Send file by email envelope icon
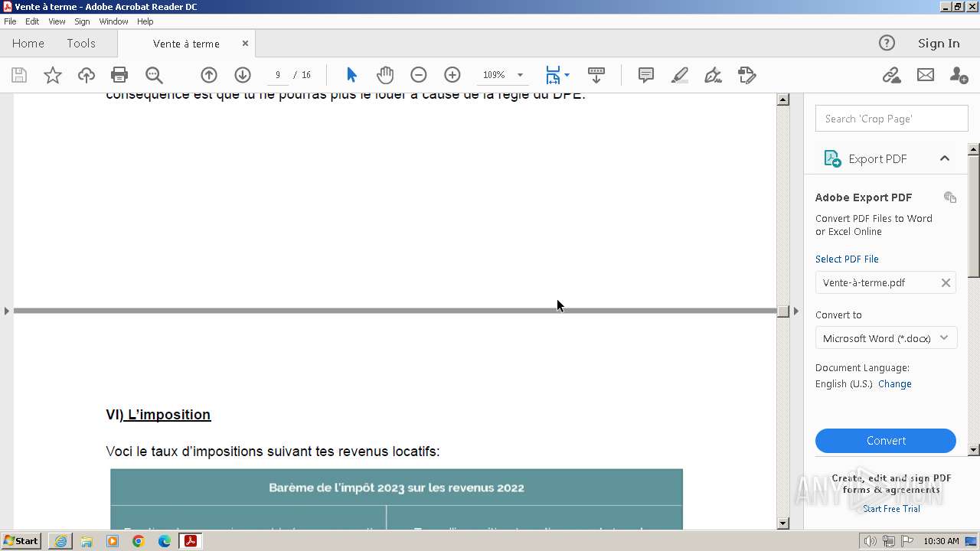This screenshot has width=980, height=551. pyautogui.click(x=926, y=75)
